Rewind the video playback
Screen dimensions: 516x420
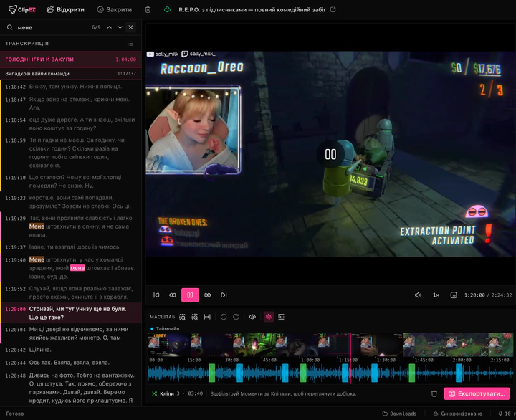tap(173, 295)
